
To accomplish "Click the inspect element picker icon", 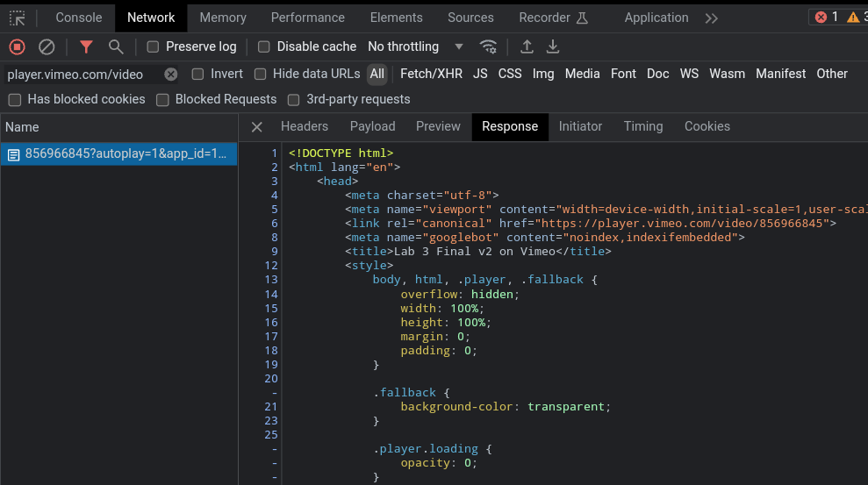I will 18,18.
